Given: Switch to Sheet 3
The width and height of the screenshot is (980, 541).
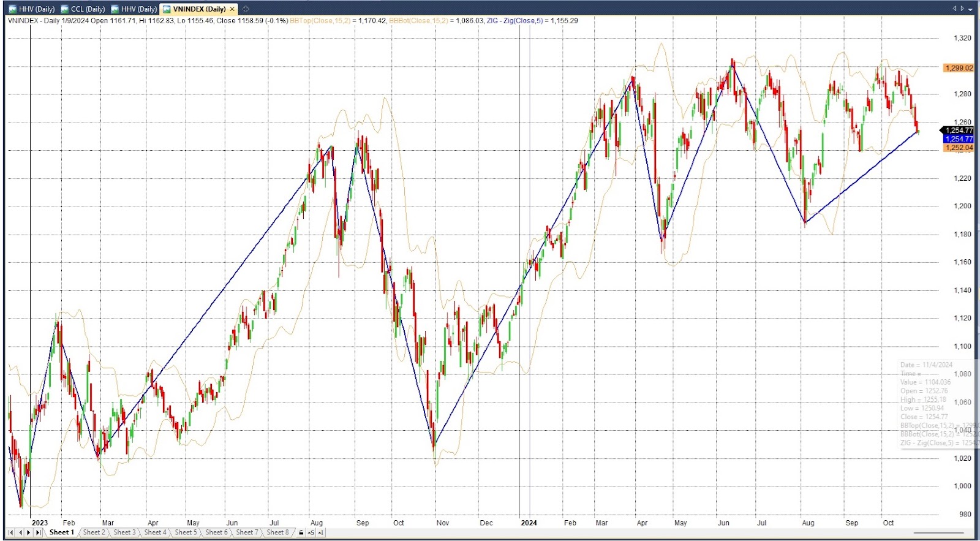Looking at the screenshot, I should [x=125, y=532].
